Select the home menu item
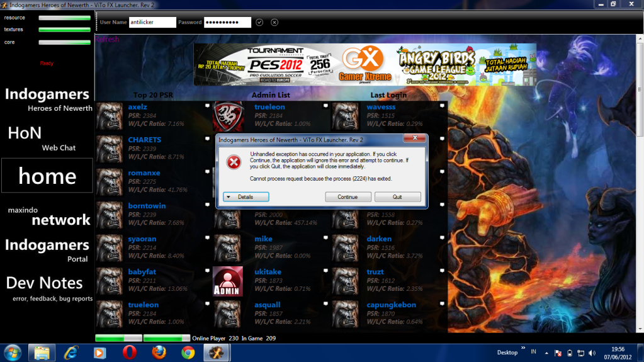The height and width of the screenshot is (362, 644). click(x=47, y=176)
